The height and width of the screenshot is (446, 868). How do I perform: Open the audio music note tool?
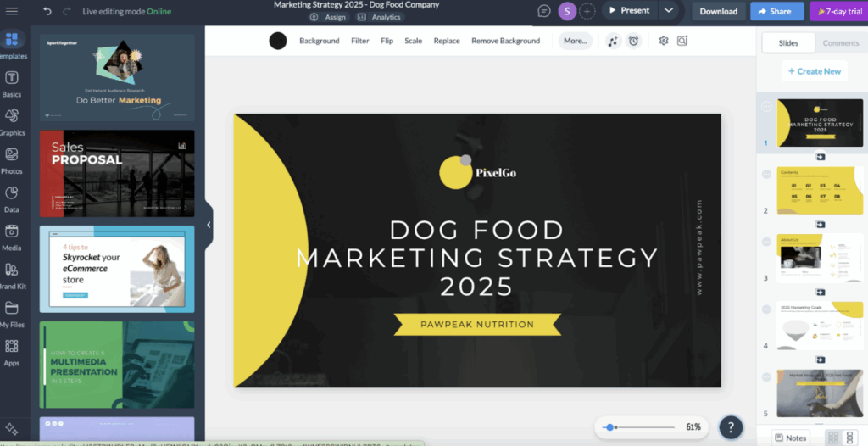tap(614, 41)
